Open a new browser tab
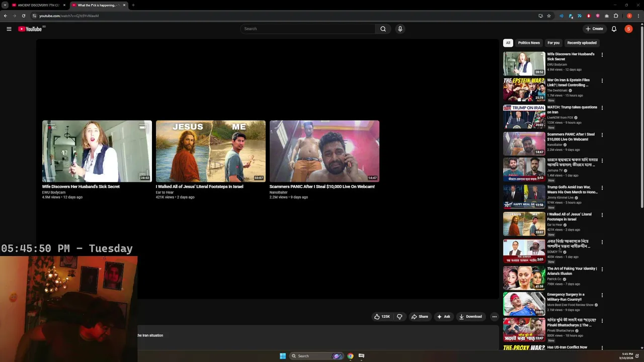Viewport: 644px width, 362px height. tap(133, 5)
